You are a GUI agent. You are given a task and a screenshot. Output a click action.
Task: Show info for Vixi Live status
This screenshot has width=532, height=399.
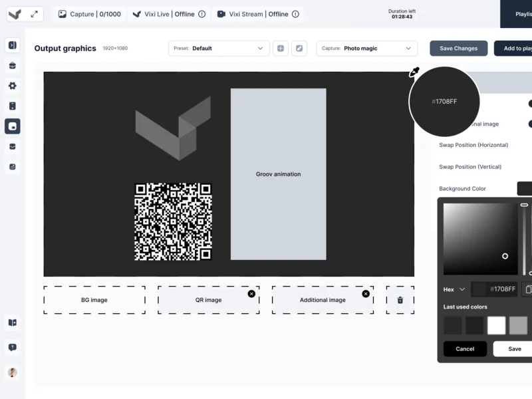202,14
